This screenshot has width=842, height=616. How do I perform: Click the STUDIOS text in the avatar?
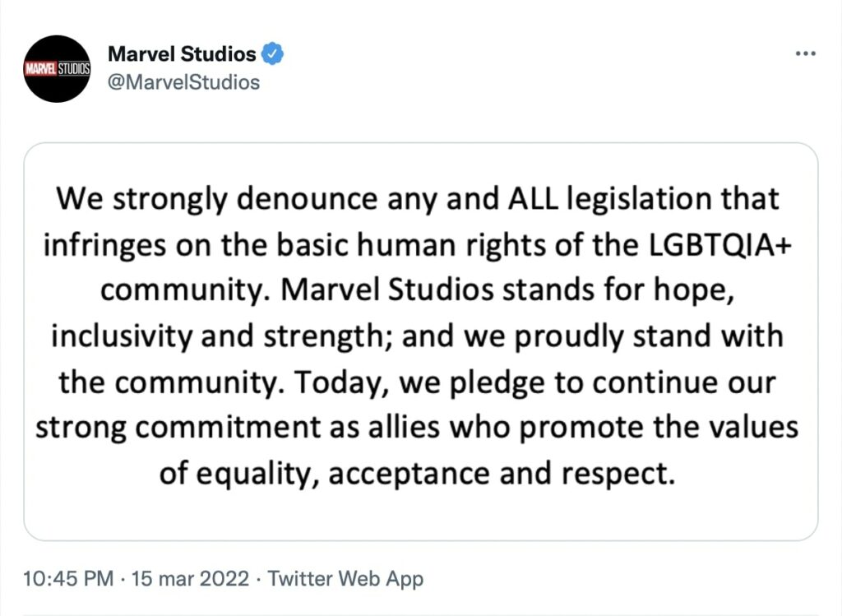73,69
